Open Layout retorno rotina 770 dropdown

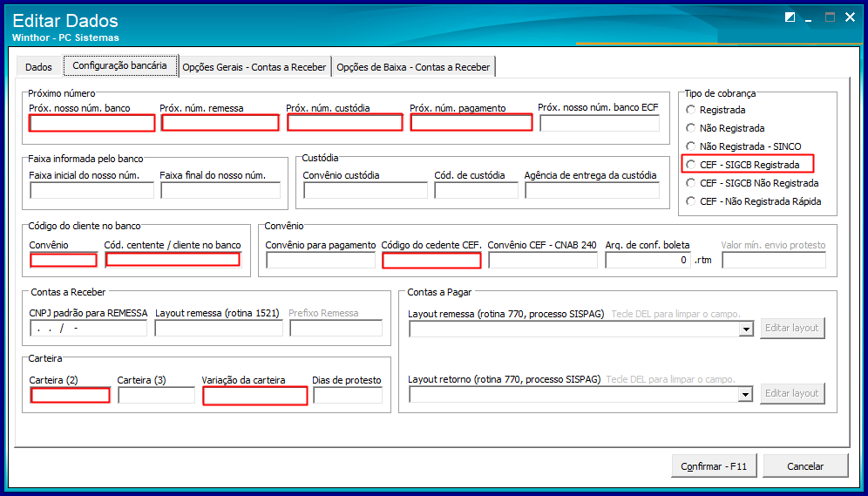pyautogui.click(x=747, y=394)
